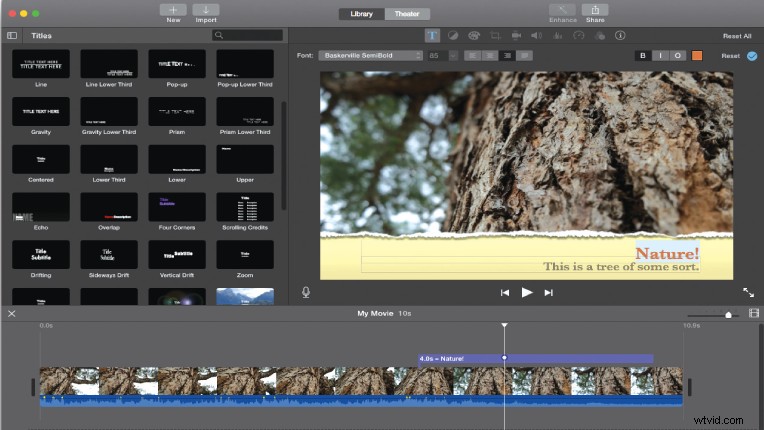Switch to the Library tab
Viewport: 764px width, 430px height.
(361, 14)
